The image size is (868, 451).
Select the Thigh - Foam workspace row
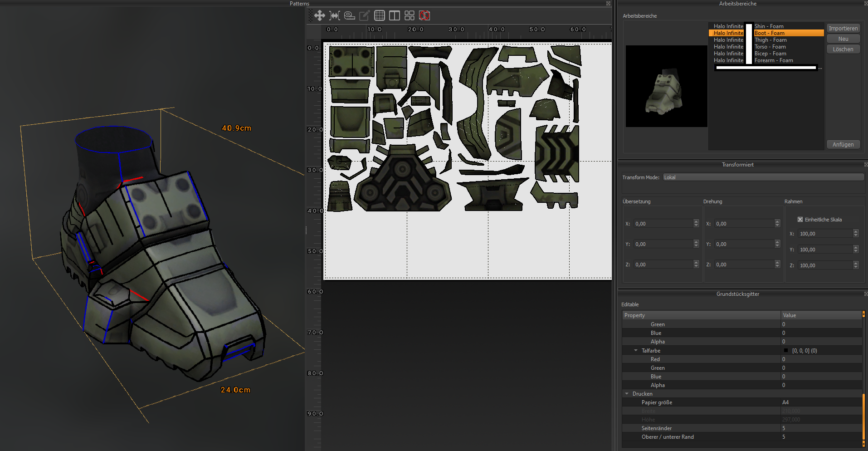(x=766, y=40)
